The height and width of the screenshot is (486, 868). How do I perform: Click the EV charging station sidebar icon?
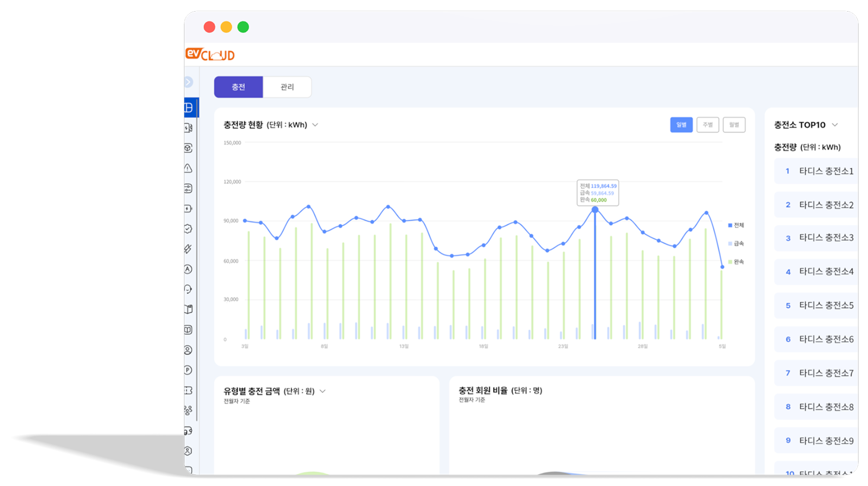point(188,128)
